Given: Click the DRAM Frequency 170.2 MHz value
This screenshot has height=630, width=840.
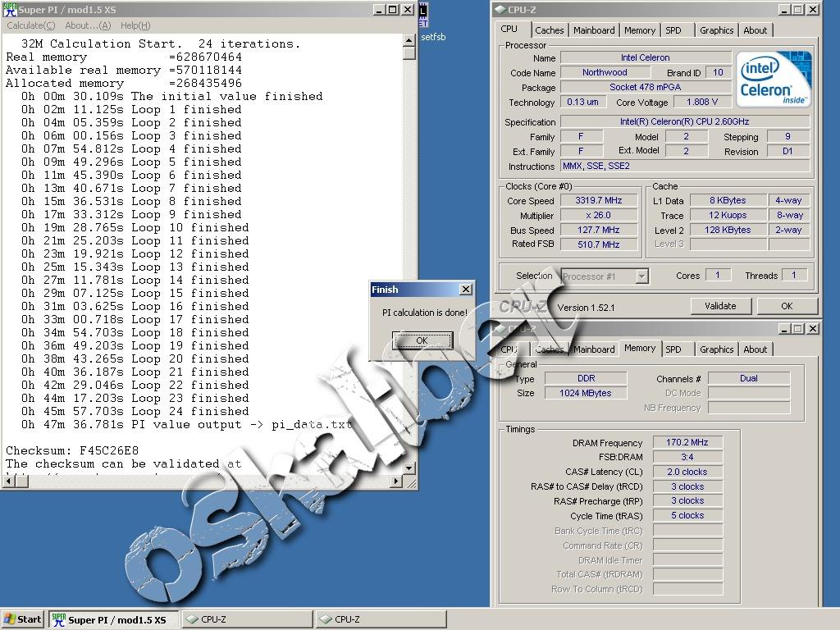Looking at the screenshot, I should [x=687, y=442].
